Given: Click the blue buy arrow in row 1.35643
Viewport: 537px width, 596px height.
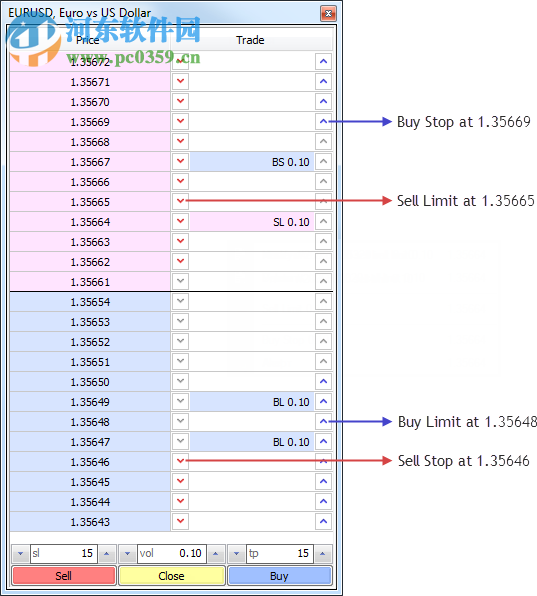Looking at the screenshot, I should 323,522.
